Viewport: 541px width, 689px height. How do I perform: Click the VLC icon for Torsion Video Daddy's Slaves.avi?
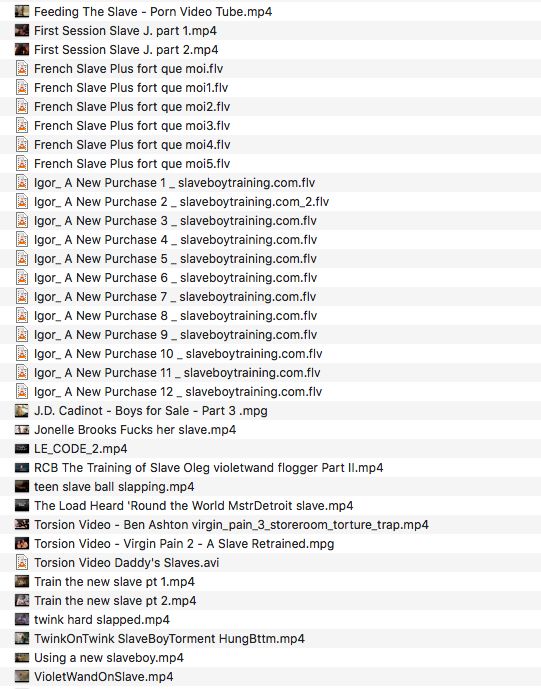(x=22, y=562)
